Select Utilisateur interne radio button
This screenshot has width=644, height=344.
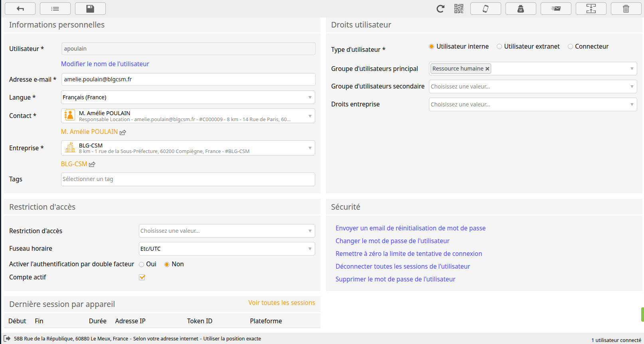[431, 47]
